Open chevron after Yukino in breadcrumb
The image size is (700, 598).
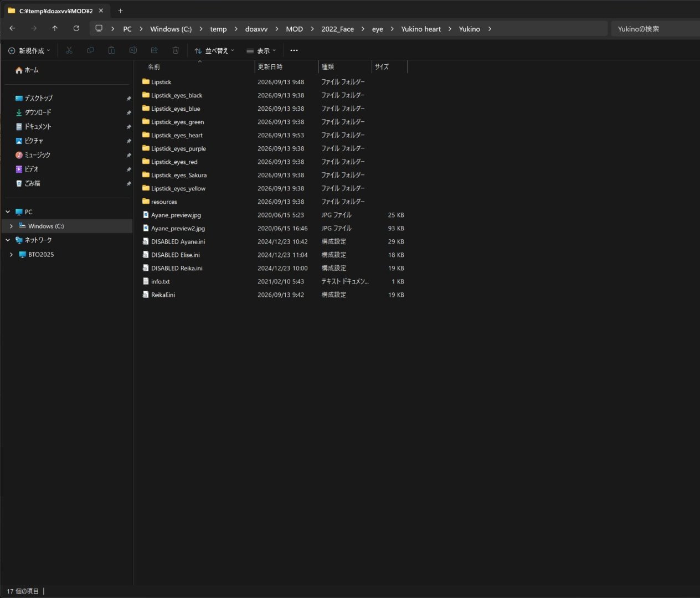click(x=490, y=29)
